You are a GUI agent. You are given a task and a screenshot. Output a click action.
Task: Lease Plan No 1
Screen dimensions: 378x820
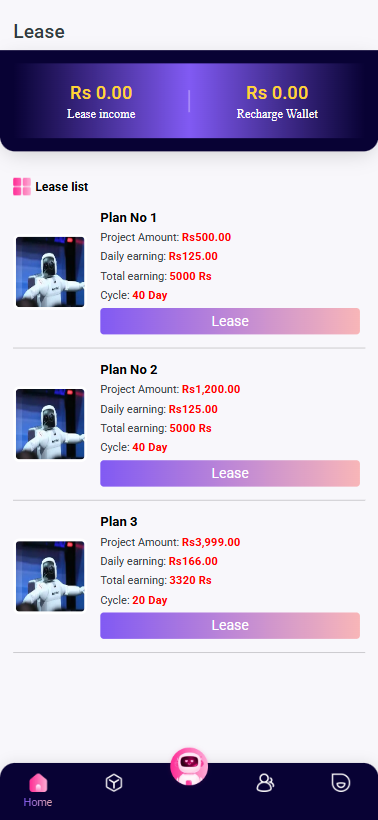click(x=230, y=321)
